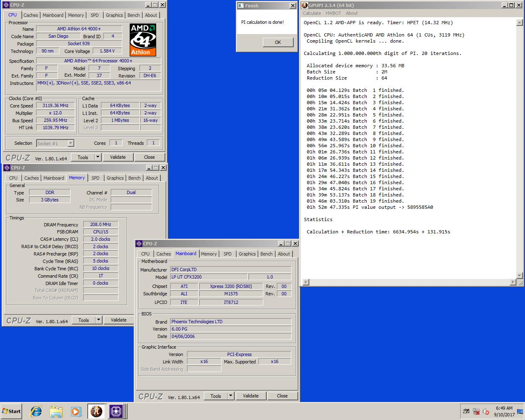Switch to Caches tab in top CPU-Z window

coord(30,15)
